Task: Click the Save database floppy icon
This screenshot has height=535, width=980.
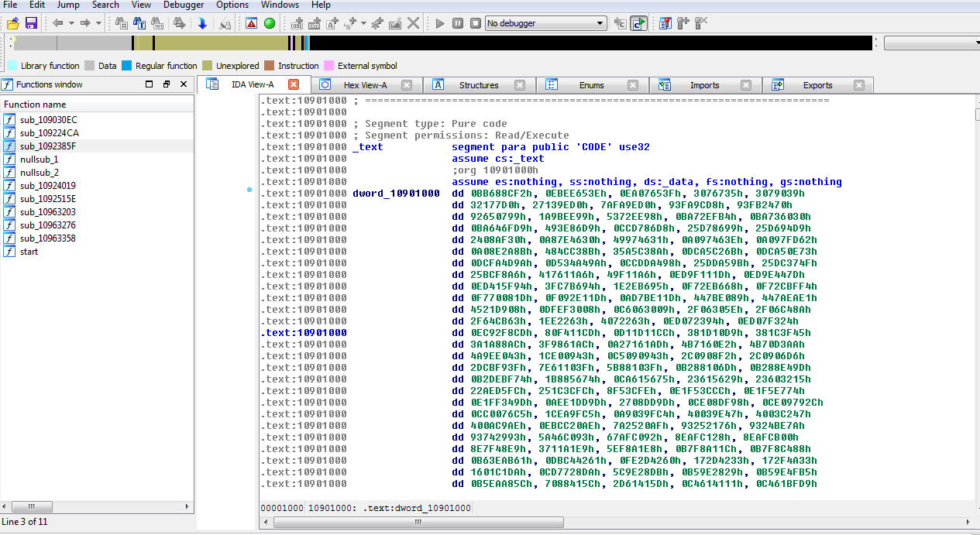Action: tap(31, 23)
